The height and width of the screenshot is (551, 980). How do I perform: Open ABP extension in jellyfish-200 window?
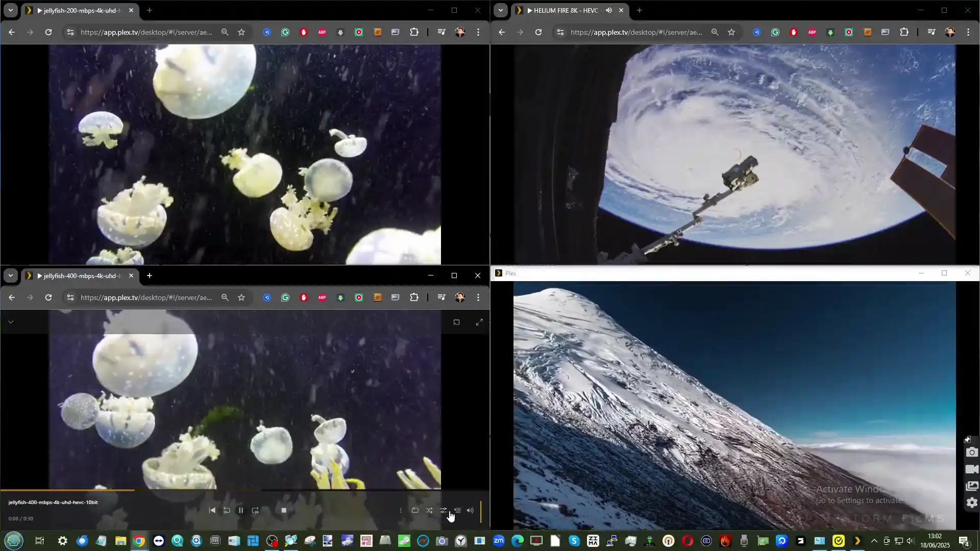(x=322, y=32)
